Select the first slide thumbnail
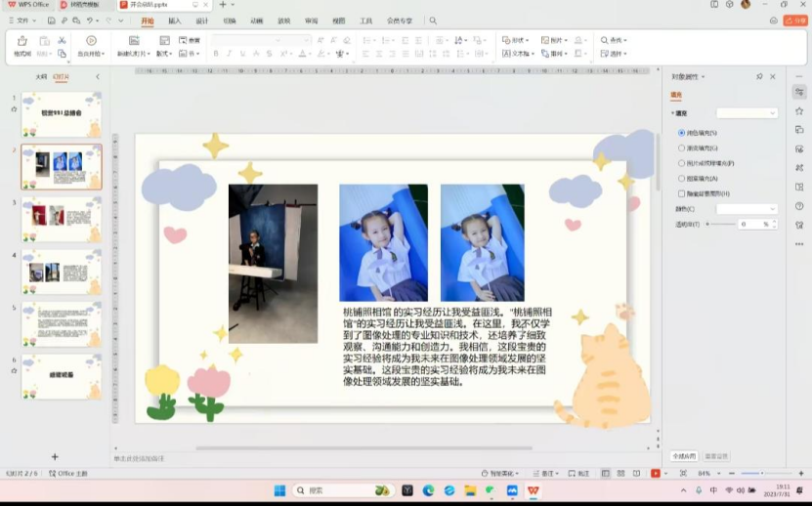The width and height of the screenshot is (812, 507). click(x=62, y=114)
